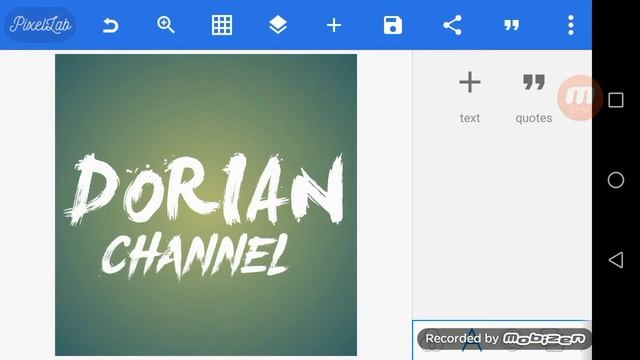Image resolution: width=640 pixels, height=360 pixels.
Task: Tap the Mobizen floating recorder bubble
Action: pyautogui.click(x=580, y=98)
